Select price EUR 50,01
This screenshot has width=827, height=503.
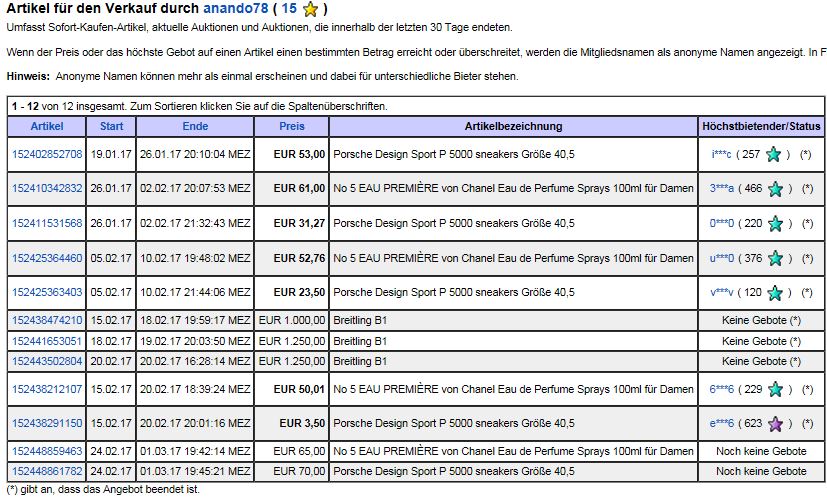tap(299, 390)
